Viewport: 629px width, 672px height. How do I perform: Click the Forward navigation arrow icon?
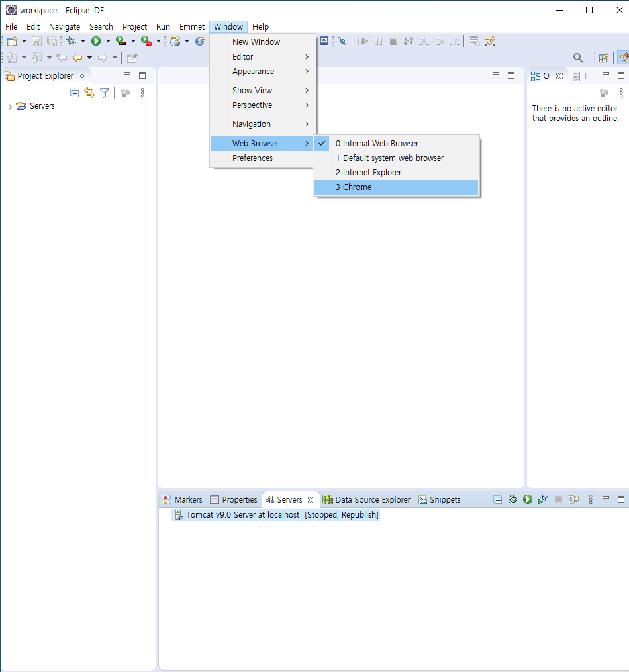coord(103,58)
